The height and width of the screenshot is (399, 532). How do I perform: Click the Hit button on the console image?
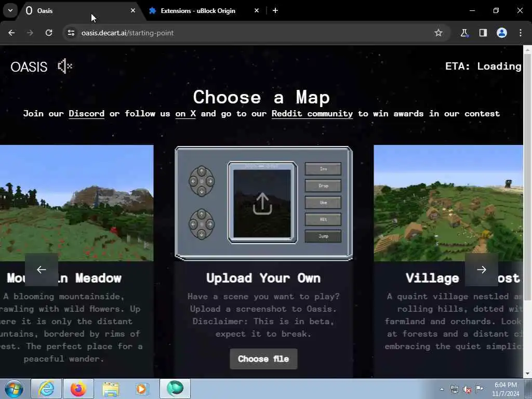coord(323,219)
